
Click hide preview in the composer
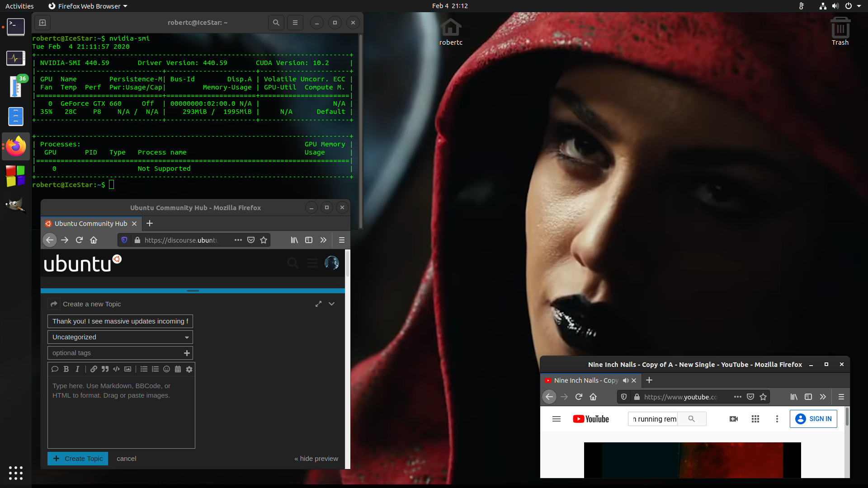coord(316,459)
